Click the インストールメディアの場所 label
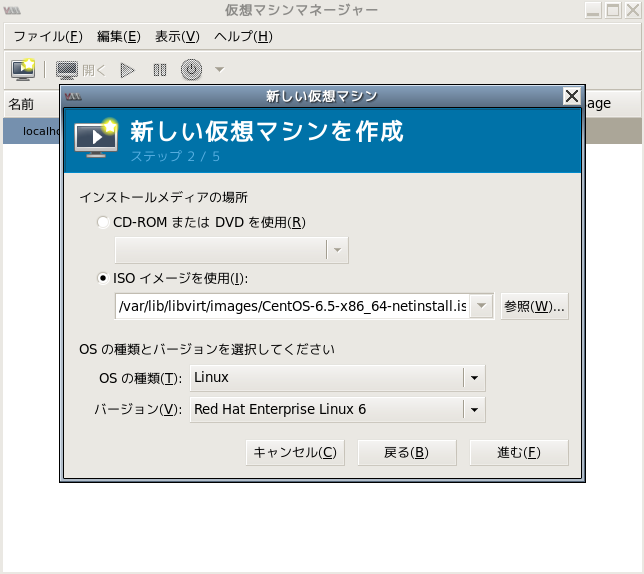644x574 pixels. point(163,197)
